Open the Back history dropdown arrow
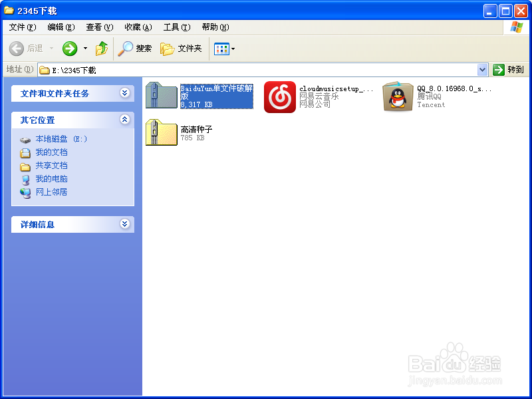 52,49
